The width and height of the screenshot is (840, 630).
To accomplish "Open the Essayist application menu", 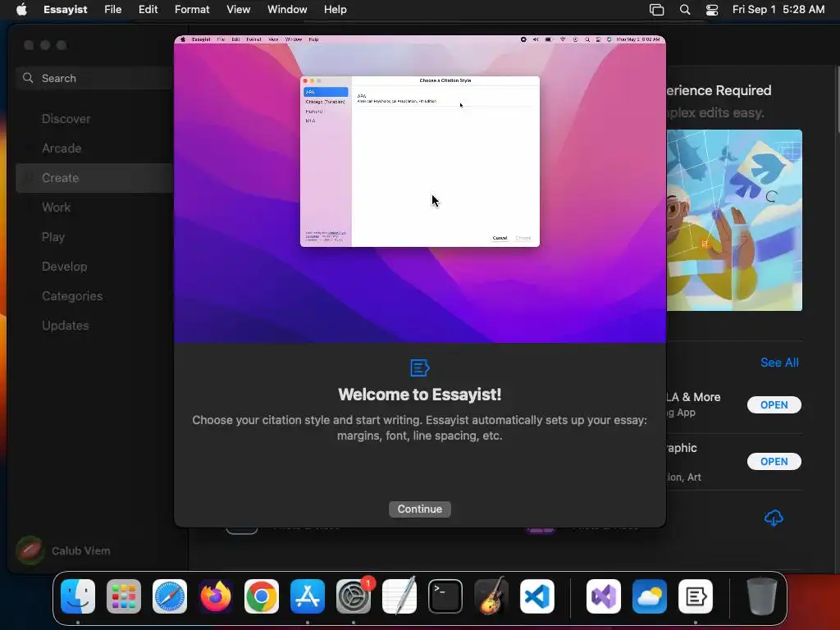I will tap(66, 10).
